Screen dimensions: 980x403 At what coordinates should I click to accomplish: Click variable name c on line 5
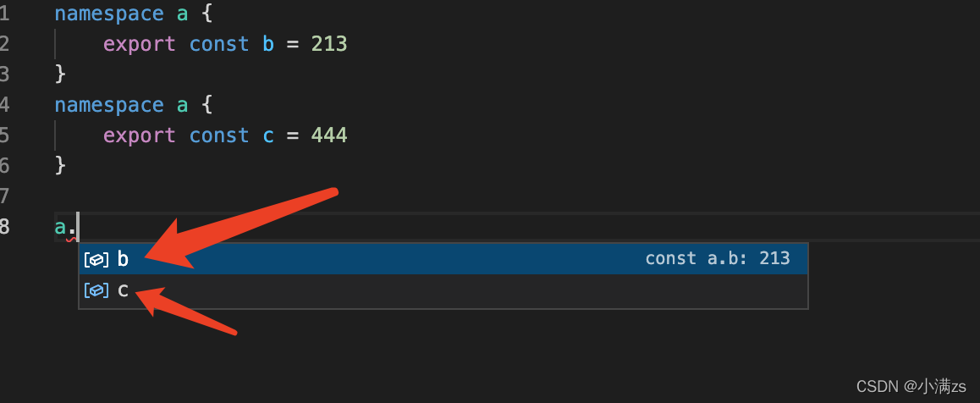click(268, 137)
